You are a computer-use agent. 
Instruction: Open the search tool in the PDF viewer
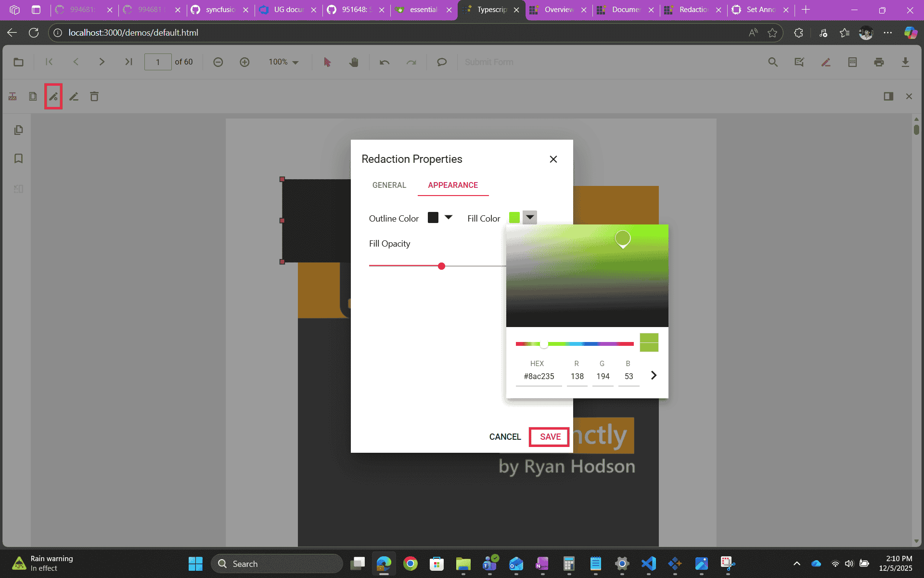click(x=772, y=62)
